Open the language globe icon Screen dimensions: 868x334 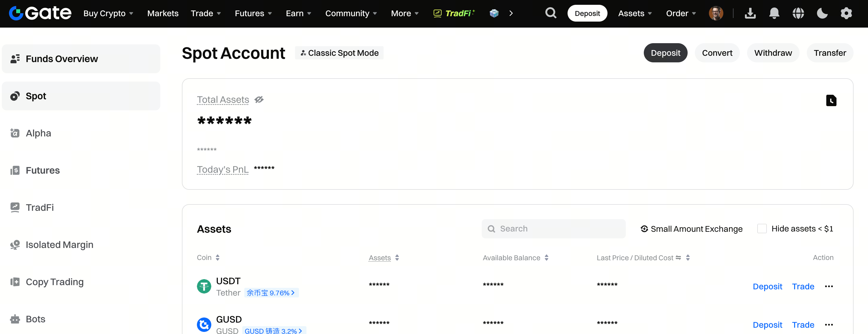(798, 13)
